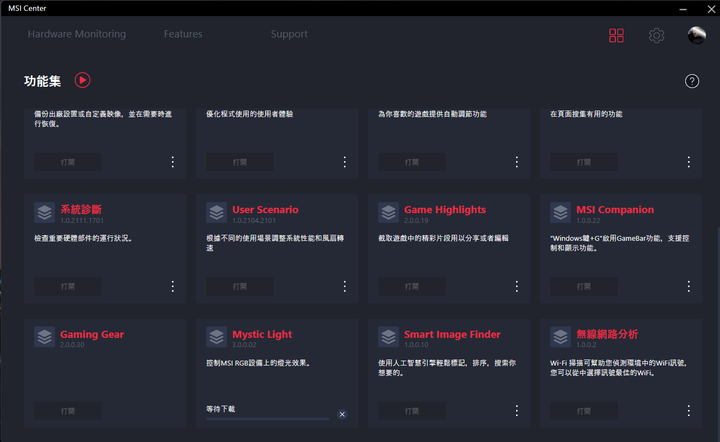Open the user profile avatar
Screen dimensions: 720x442
pos(697,35)
